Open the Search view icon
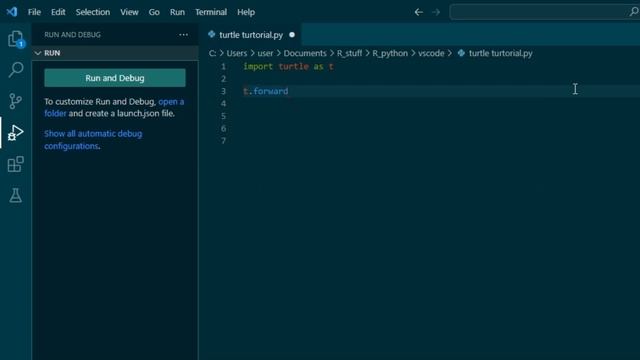640x360 pixels. point(16,70)
